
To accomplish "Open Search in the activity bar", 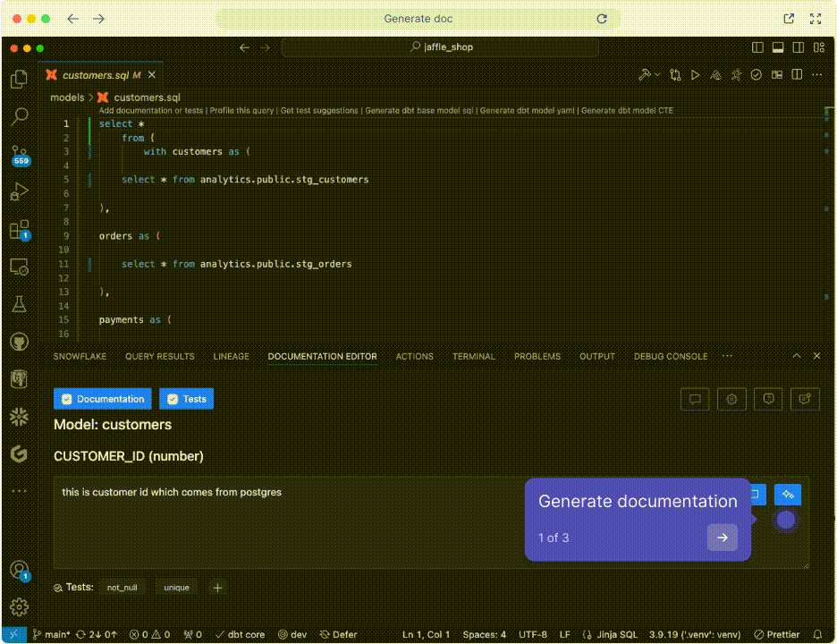I will pos(18,116).
